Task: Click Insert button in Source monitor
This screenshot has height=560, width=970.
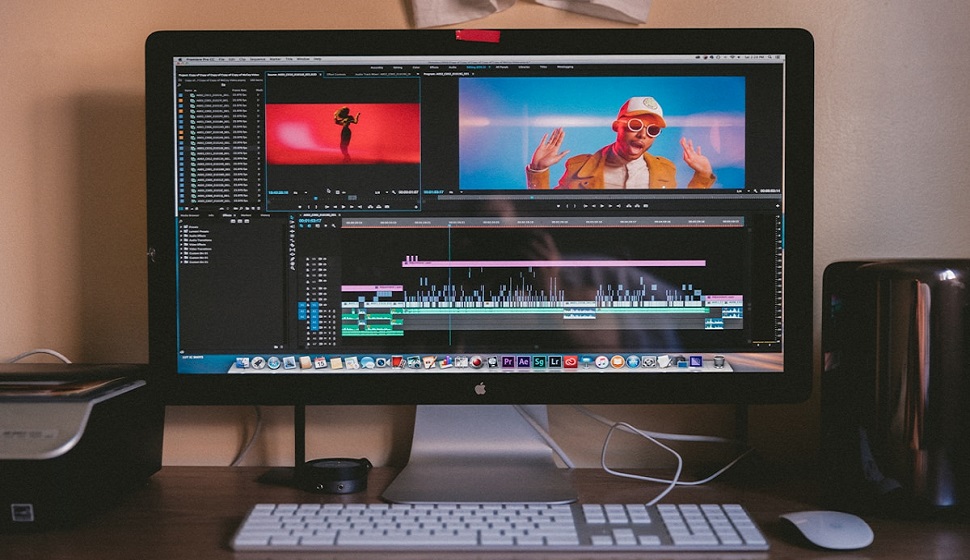Action: pos(371,207)
